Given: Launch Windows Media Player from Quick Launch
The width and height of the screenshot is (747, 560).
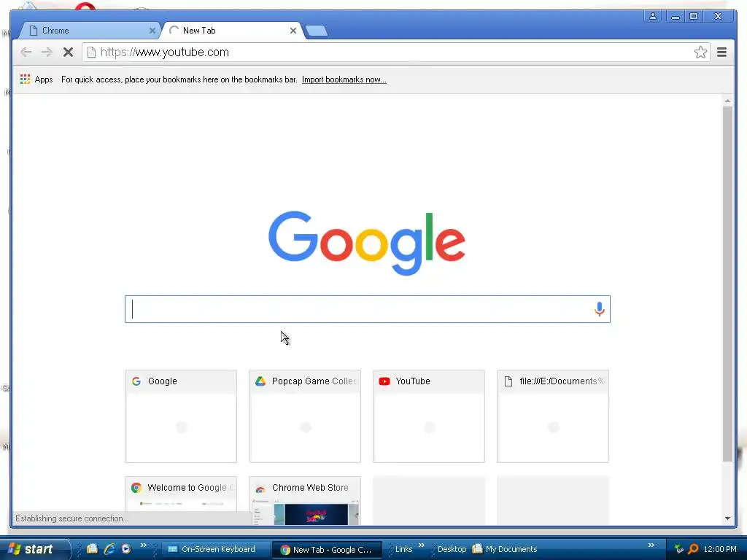Looking at the screenshot, I should [x=126, y=549].
